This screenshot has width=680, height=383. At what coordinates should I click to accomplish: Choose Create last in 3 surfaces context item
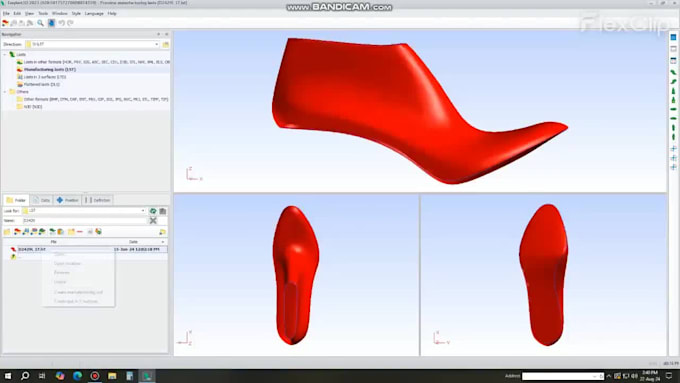[76, 301]
